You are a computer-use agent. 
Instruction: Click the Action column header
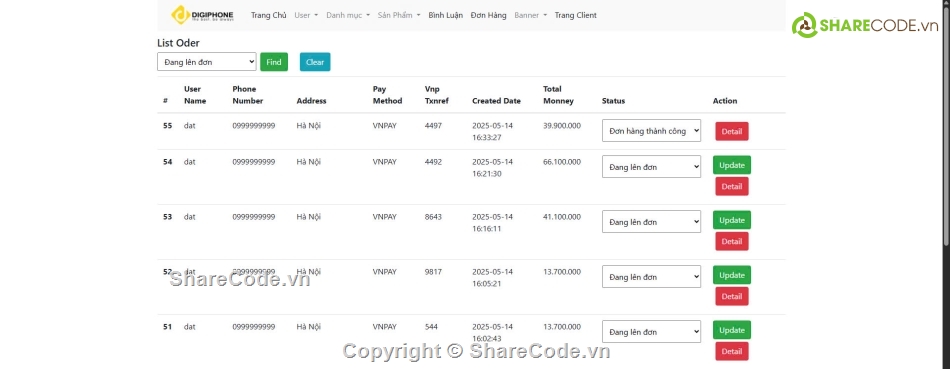pyautogui.click(x=725, y=101)
